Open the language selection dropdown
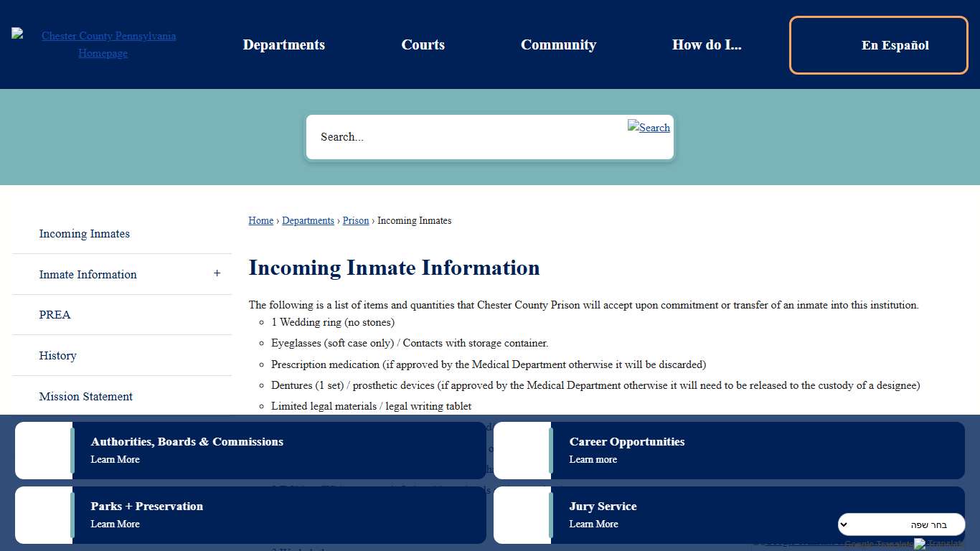 click(x=900, y=524)
